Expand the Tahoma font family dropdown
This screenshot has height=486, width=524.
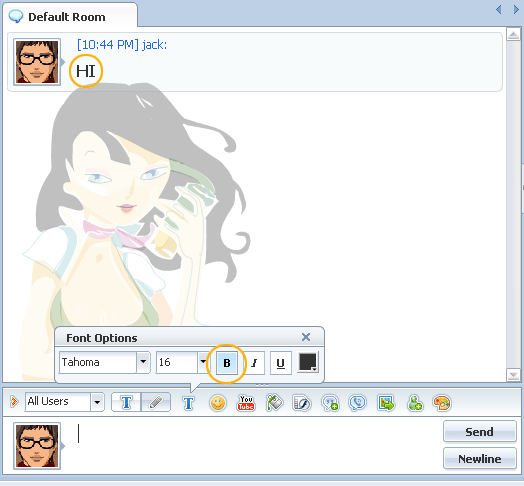point(143,362)
